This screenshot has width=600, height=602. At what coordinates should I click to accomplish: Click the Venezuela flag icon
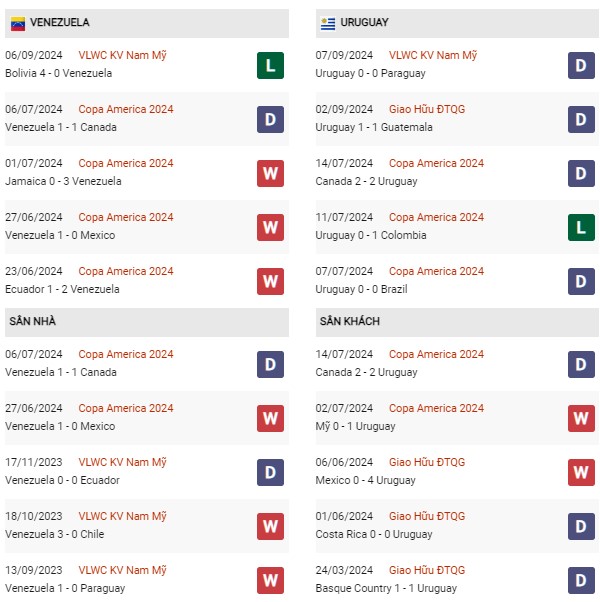[17, 23]
